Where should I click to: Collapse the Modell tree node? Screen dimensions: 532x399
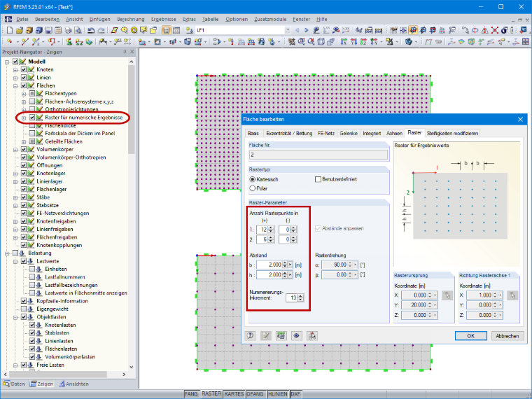7,62
